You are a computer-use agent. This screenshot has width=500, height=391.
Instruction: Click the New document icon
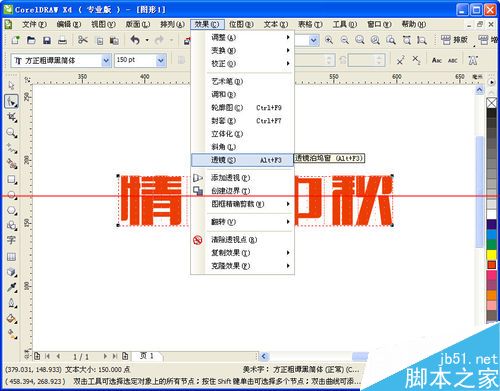pos(15,40)
